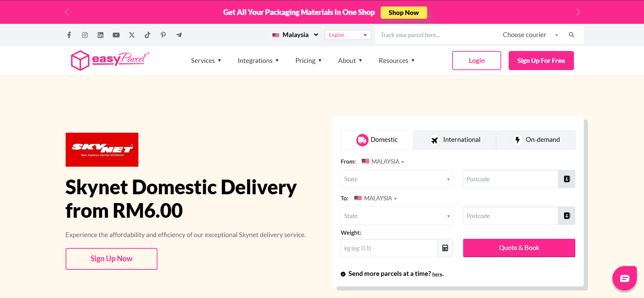
Task: Open the Instagram social icon
Action: (85, 35)
